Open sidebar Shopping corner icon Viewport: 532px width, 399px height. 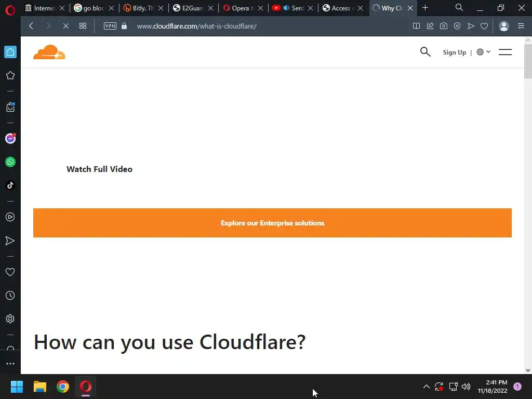[x=10, y=107]
